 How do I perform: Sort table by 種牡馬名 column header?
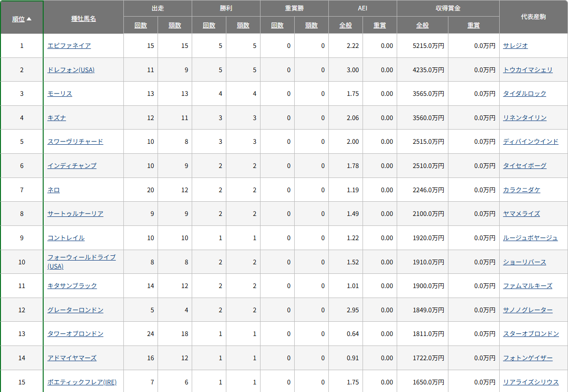[x=84, y=19]
